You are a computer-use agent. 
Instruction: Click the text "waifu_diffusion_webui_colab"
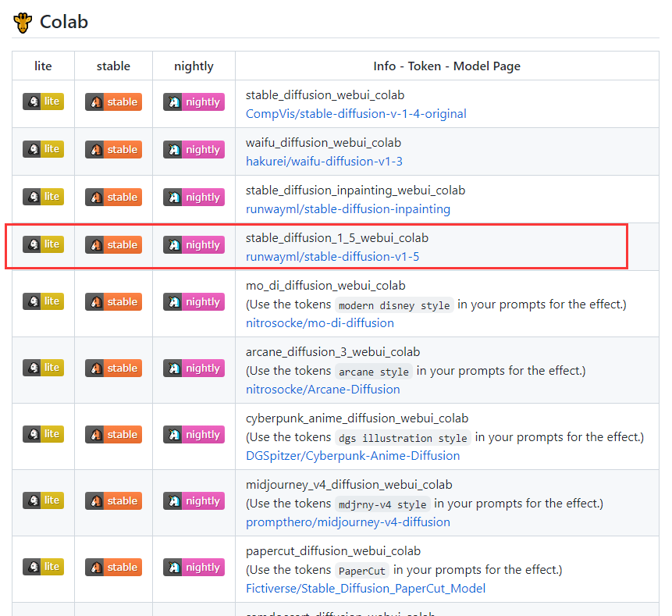pos(323,143)
